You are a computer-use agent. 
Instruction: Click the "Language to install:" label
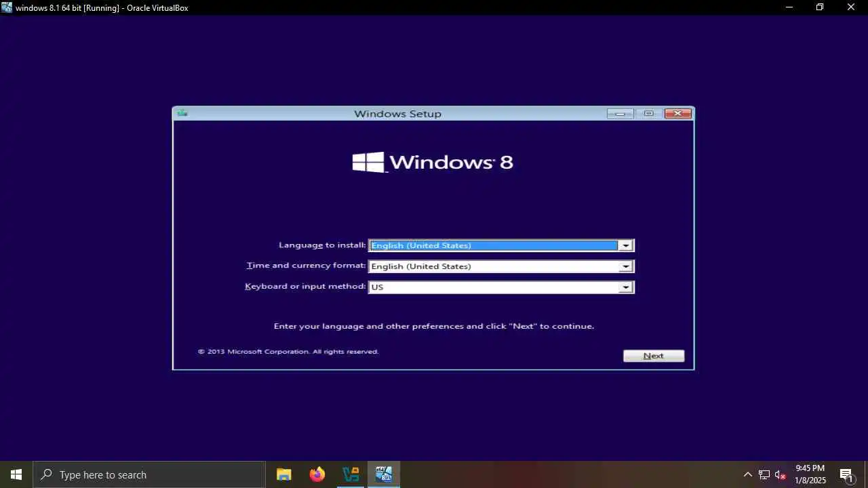pos(322,245)
